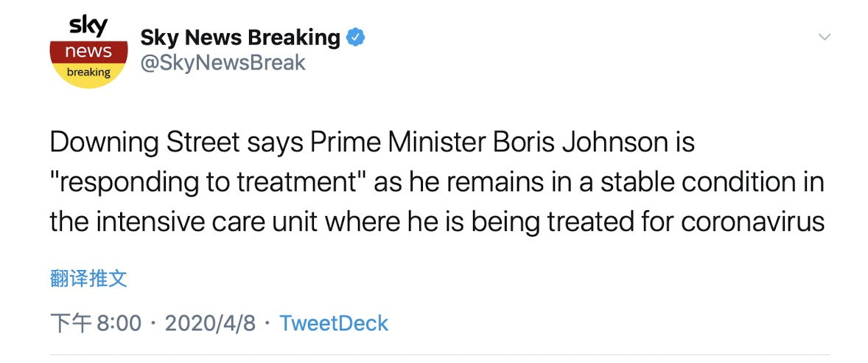
Task: Translate the tweet via 翻译推文 link
Action: pyautogui.click(x=88, y=278)
